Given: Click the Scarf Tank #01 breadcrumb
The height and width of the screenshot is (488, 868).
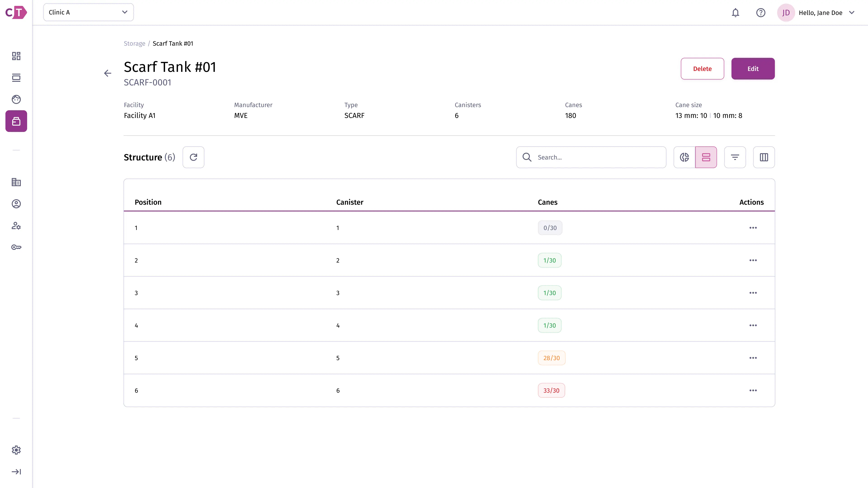Looking at the screenshot, I should click(x=173, y=43).
